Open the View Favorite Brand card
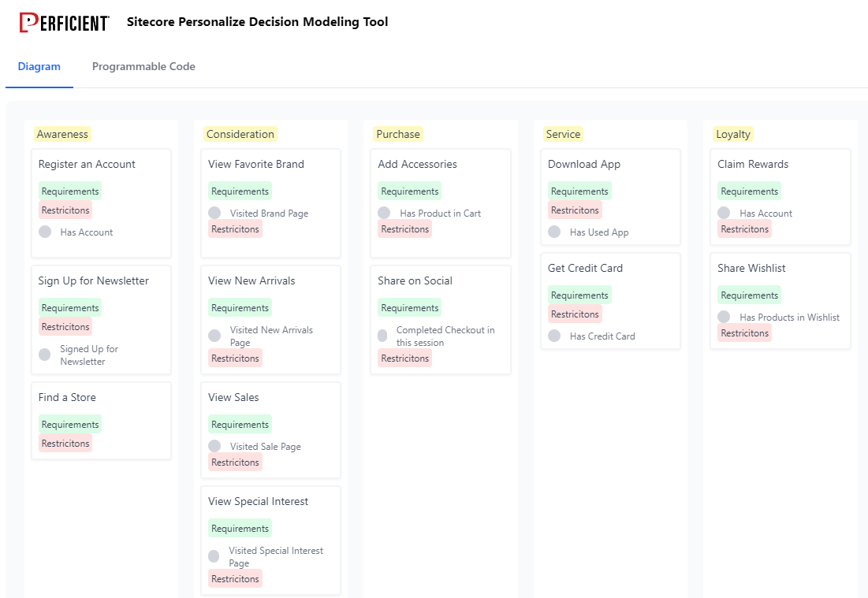Image resolution: width=868 pixels, height=598 pixels. [256, 164]
